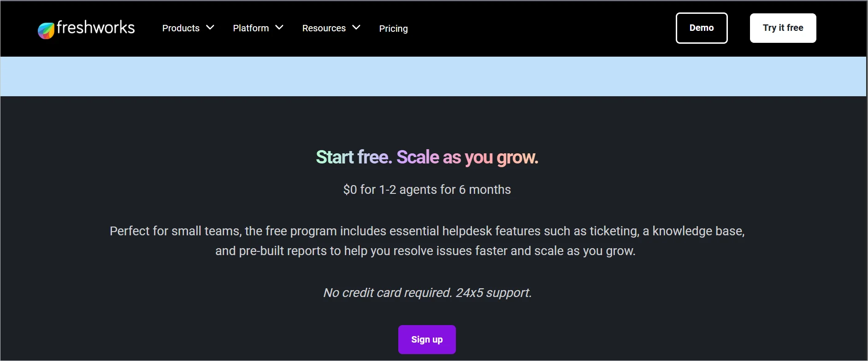Click the freshworks wordmark
Screen dimensions: 868x361
94,28
